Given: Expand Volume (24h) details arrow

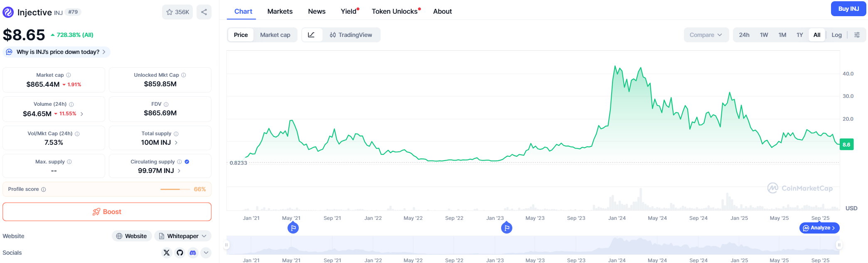Looking at the screenshot, I should click(82, 114).
